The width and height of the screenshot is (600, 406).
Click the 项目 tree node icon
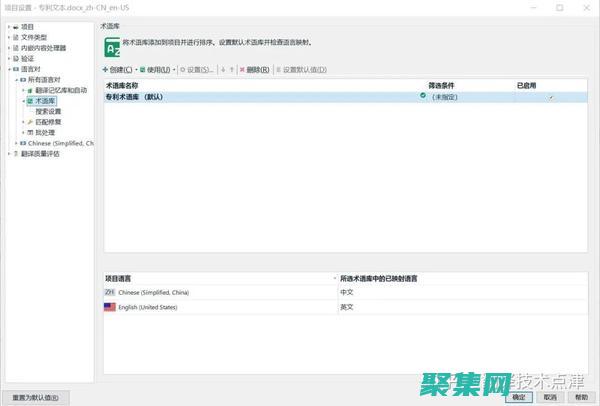tap(16, 27)
